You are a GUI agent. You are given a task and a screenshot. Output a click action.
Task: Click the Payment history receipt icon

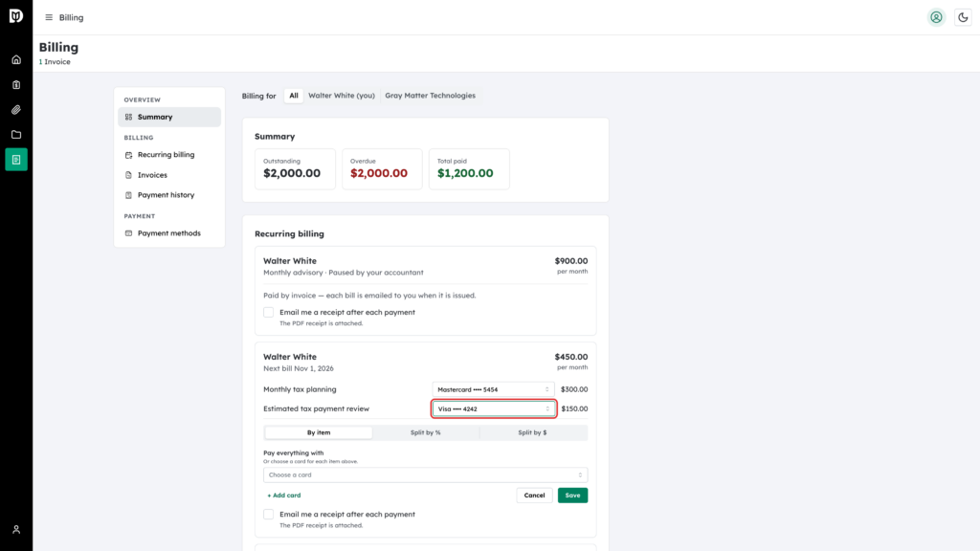click(x=129, y=195)
